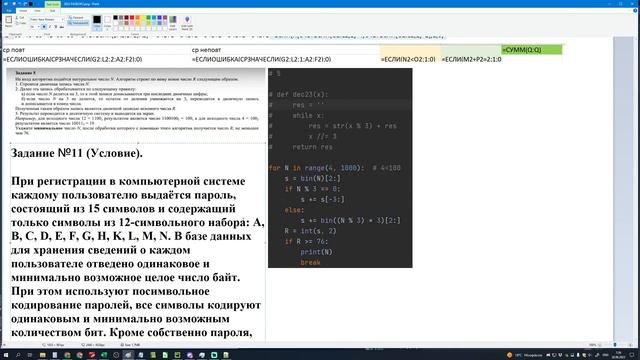Open the Paint Help icon
This screenshot has width=640, height=360.
point(635,11)
